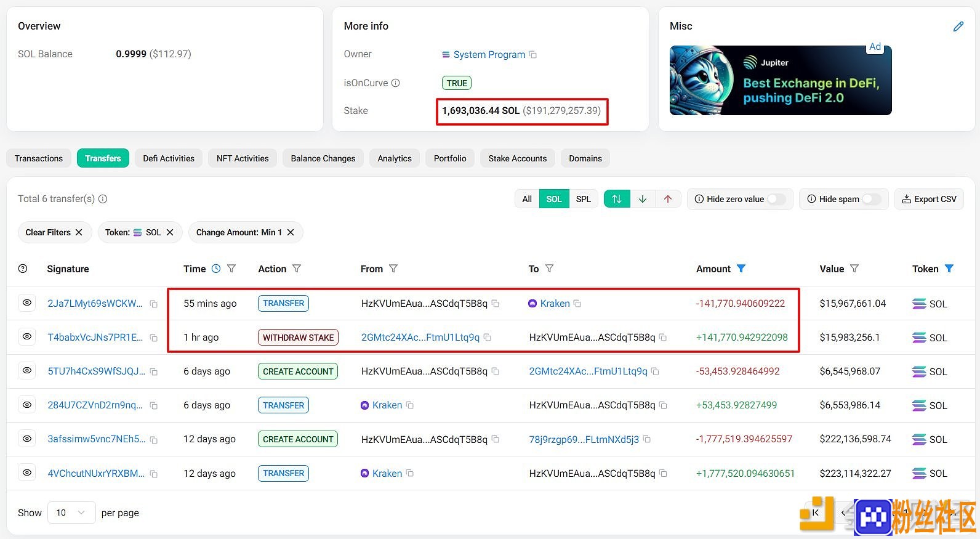Screen dimensions: 980x539
Task: Switch to the Stake Accounts tab
Action: coord(518,158)
